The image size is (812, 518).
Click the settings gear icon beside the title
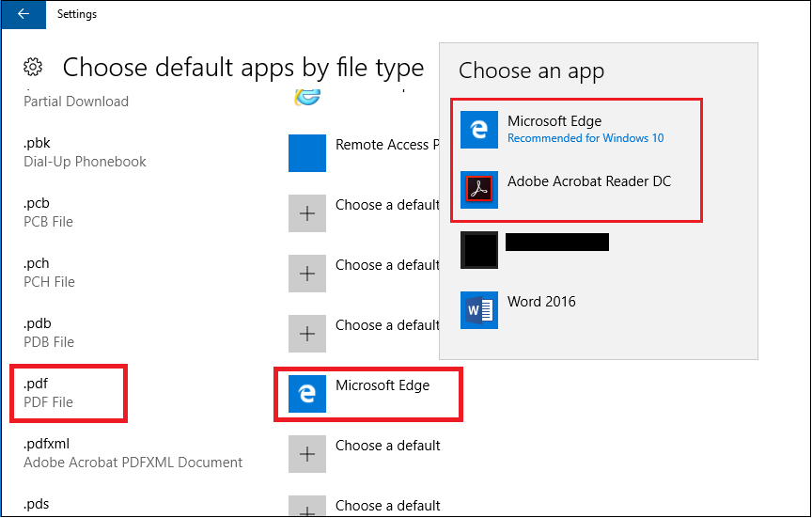33,68
